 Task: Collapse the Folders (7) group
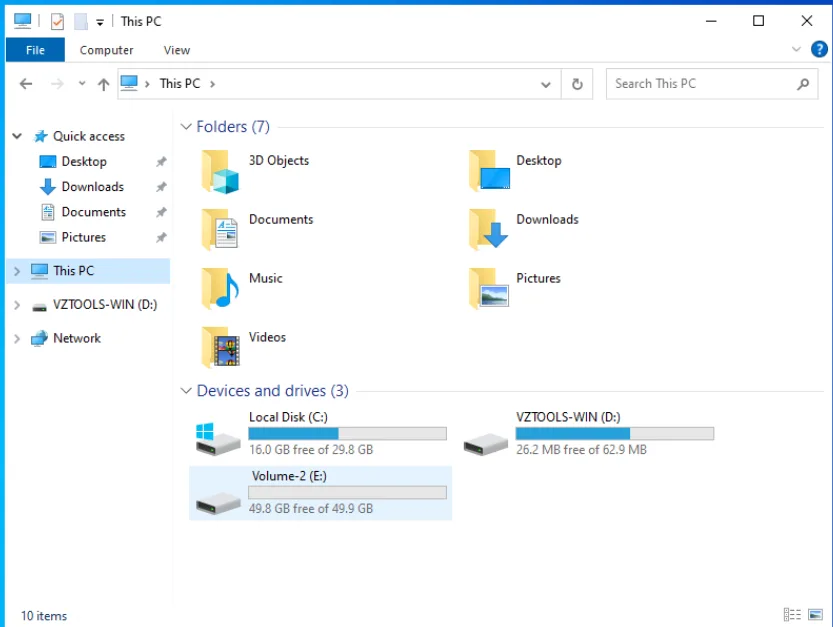pos(186,126)
